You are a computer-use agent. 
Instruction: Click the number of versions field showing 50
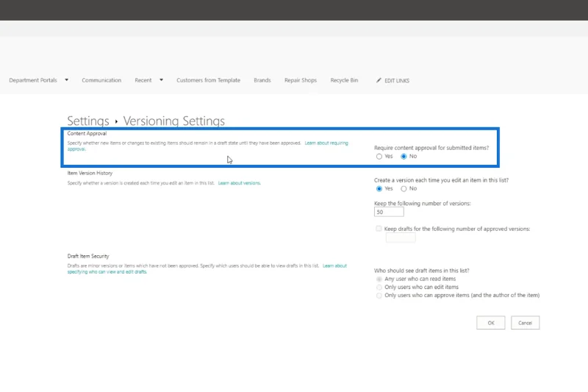click(x=389, y=212)
